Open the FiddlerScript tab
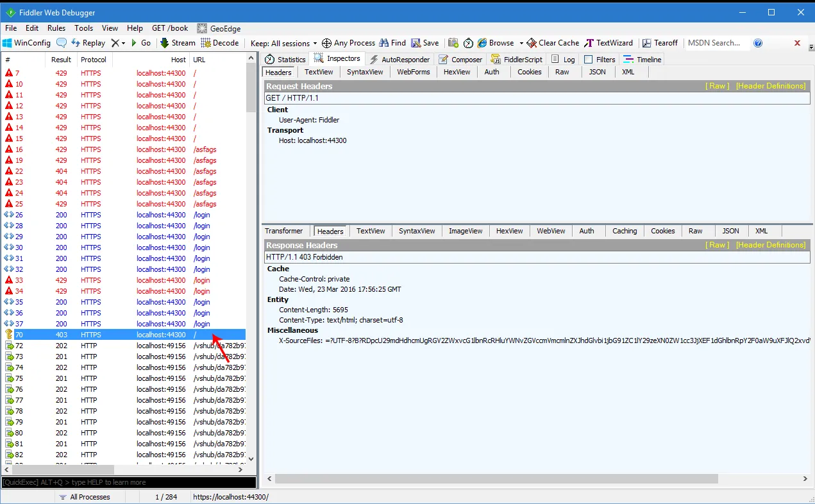 pyautogui.click(x=516, y=60)
